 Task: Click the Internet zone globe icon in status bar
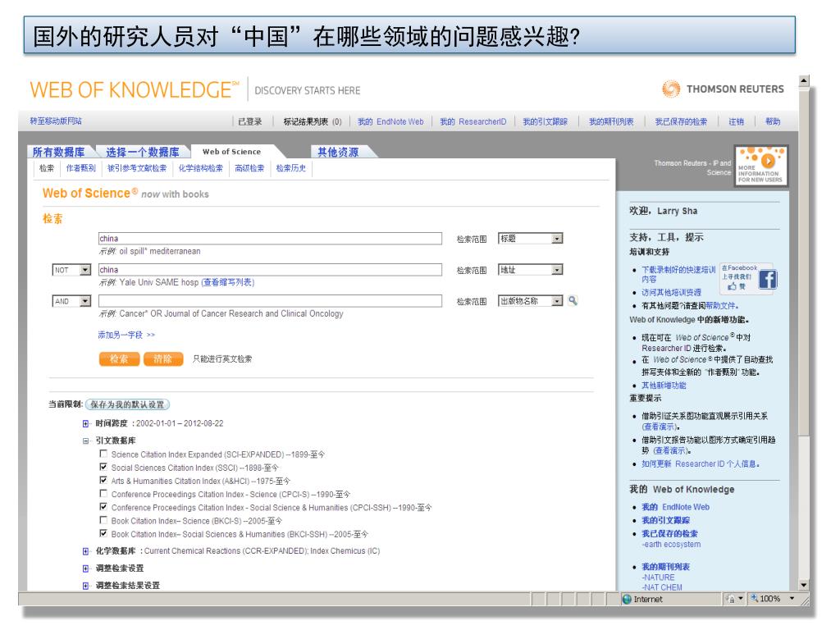[627, 599]
